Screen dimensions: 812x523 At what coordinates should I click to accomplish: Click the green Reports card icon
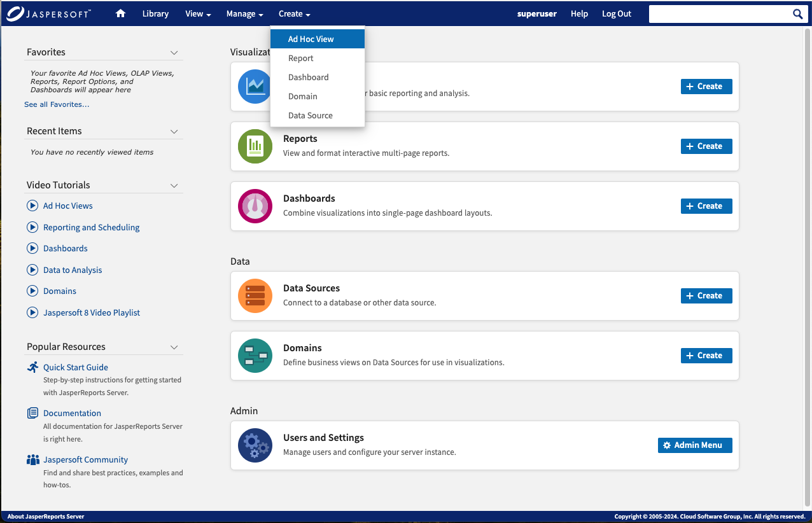tap(255, 146)
